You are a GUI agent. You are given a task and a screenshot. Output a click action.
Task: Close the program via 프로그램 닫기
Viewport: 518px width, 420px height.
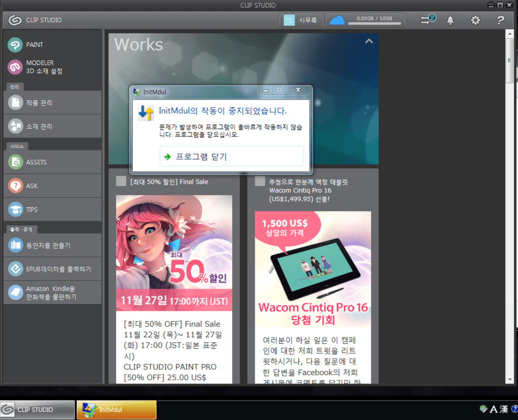click(x=231, y=156)
